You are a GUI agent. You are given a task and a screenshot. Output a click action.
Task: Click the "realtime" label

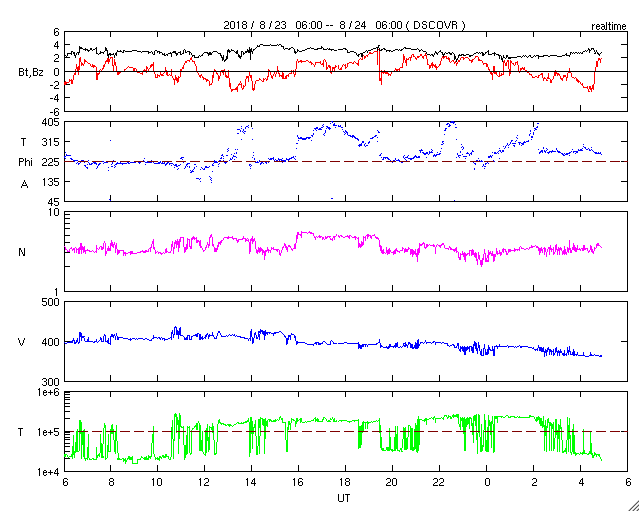coord(609,27)
